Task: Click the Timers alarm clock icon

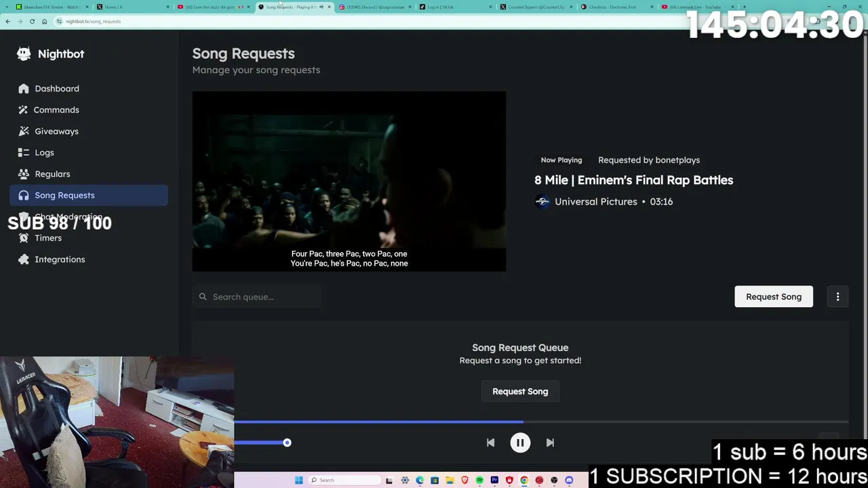Action: 24,238
